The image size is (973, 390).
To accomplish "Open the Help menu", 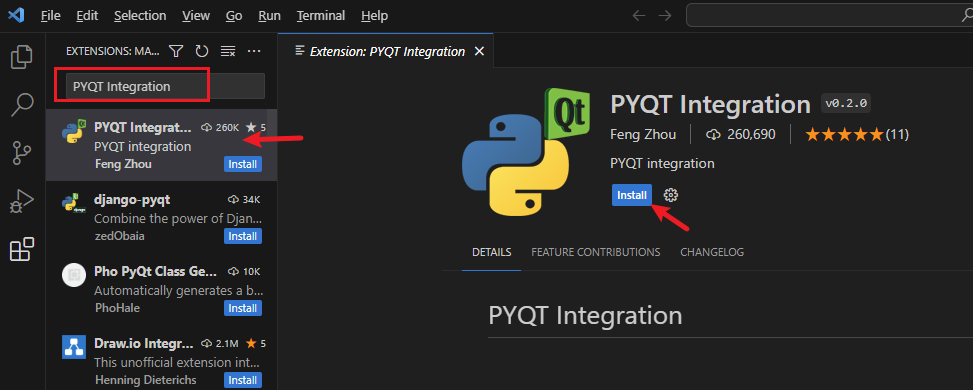I will click(374, 16).
